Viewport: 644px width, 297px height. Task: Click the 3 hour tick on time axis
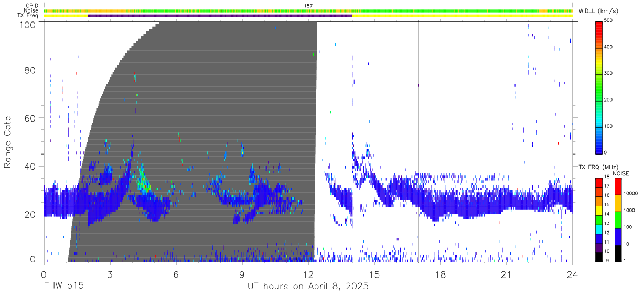(x=110, y=274)
